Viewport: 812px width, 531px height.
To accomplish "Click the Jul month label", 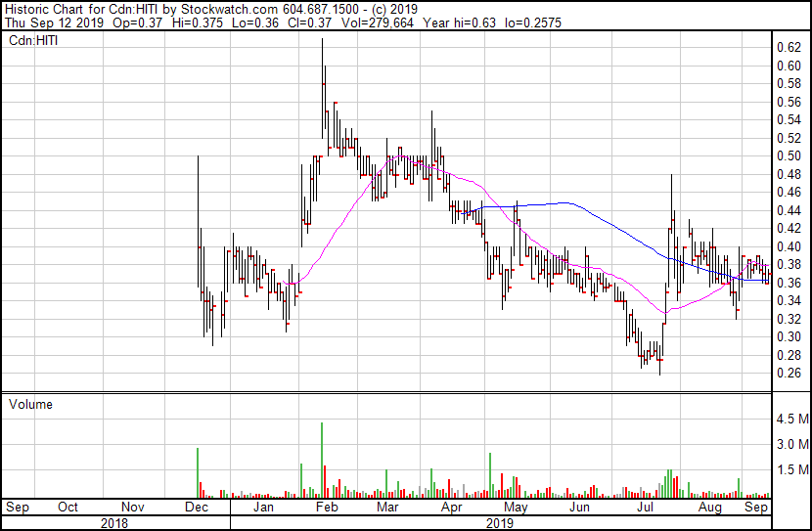I will tap(645, 508).
